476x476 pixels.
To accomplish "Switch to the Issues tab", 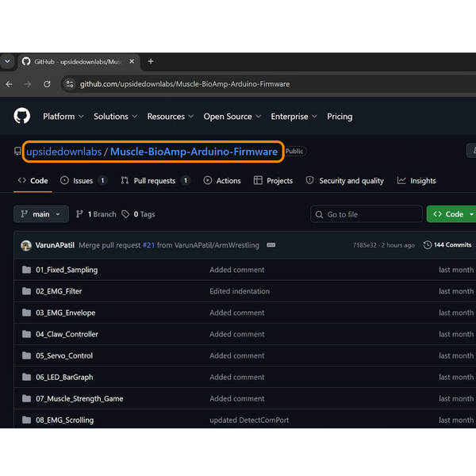I will coord(83,181).
